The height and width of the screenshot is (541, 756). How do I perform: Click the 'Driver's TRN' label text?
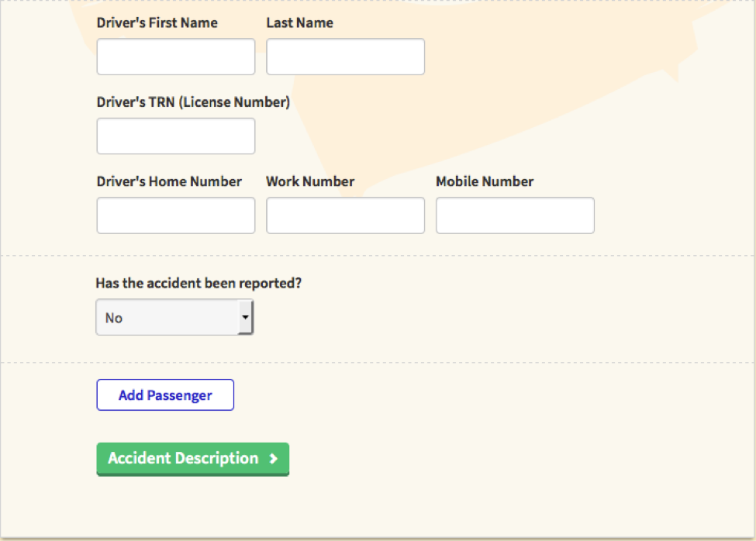pyautogui.click(x=136, y=102)
